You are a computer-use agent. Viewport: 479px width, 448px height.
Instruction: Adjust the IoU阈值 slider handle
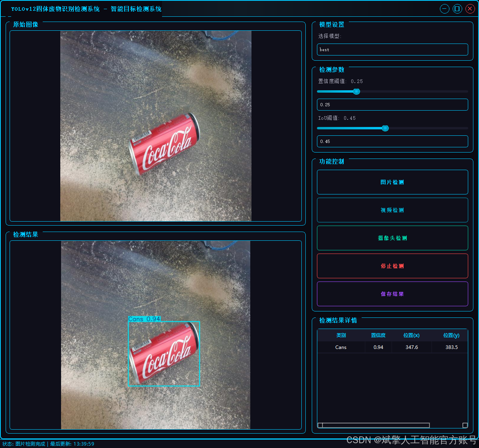pos(385,128)
